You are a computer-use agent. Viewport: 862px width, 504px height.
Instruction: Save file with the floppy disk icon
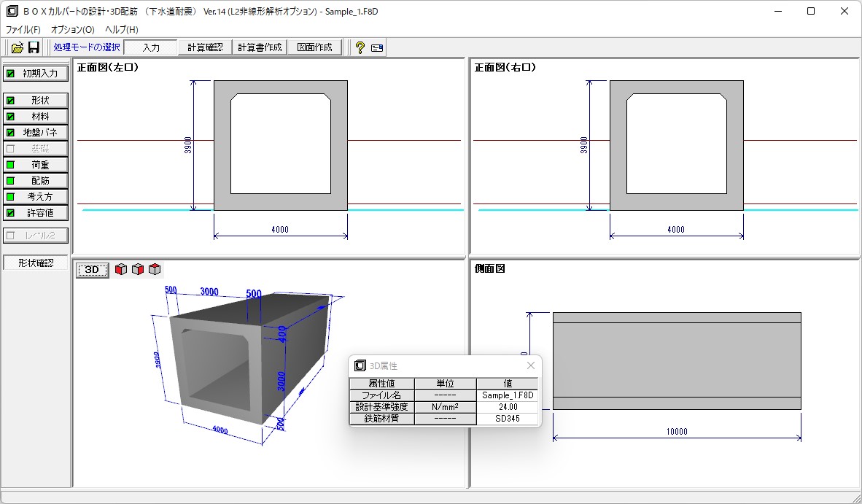click(x=34, y=48)
